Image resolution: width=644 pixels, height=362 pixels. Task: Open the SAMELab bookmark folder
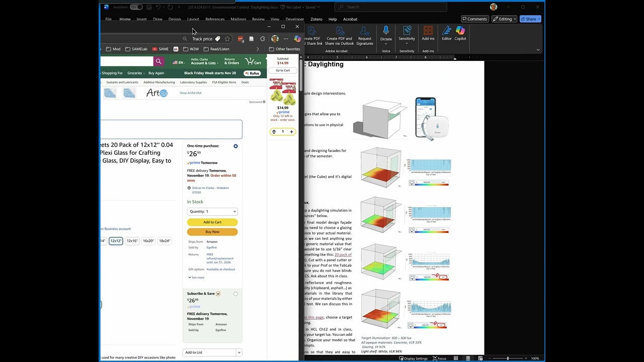(136, 49)
